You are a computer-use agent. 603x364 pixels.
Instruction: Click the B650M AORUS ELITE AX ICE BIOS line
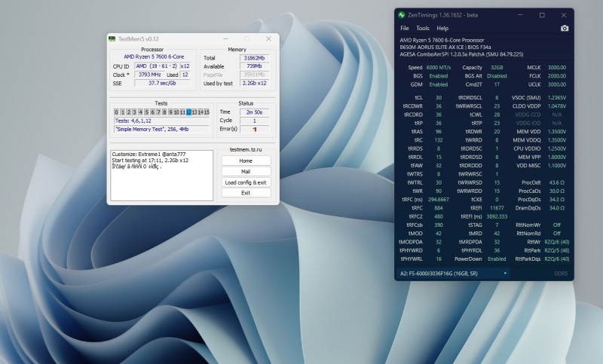pyautogui.click(x=445, y=47)
